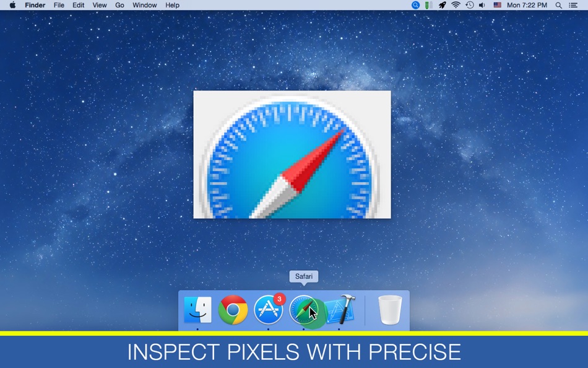Open the View menu
The height and width of the screenshot is (368, 588).
coord(100,5)
